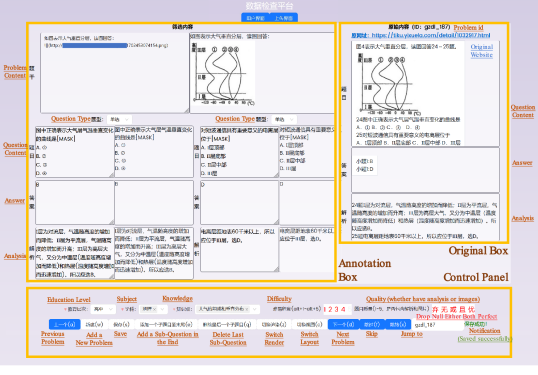Select difficulty rating 1

tap(325, 309)
